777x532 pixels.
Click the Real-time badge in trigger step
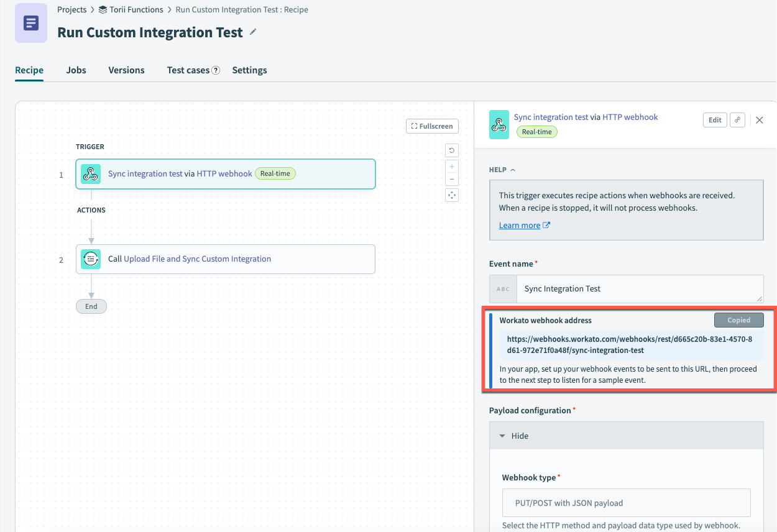[275, 174]
